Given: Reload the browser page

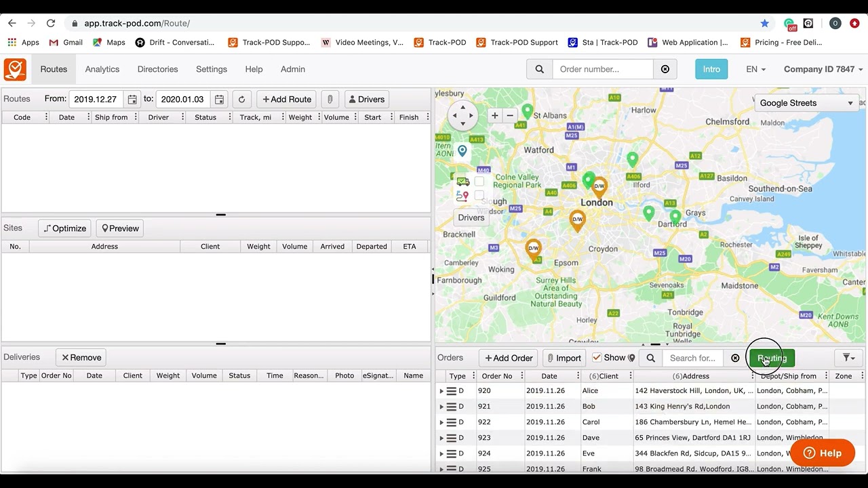Looking at the screenshot, I should (x=51, y=23).
